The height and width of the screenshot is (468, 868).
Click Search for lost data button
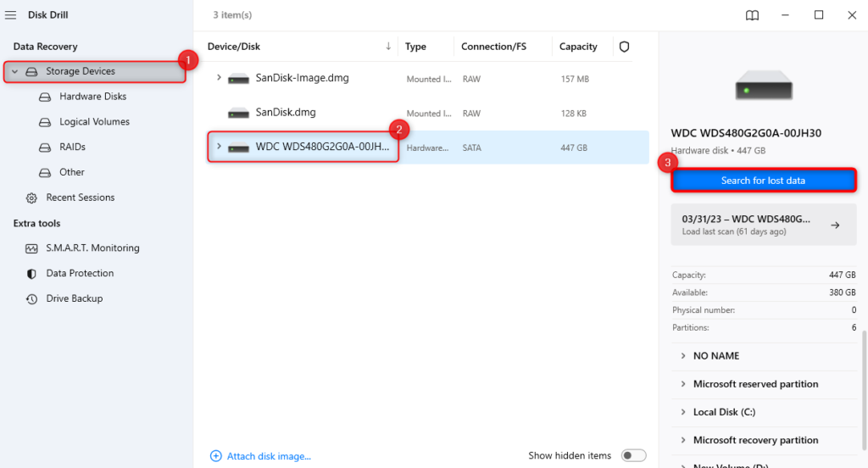point(763,181)
